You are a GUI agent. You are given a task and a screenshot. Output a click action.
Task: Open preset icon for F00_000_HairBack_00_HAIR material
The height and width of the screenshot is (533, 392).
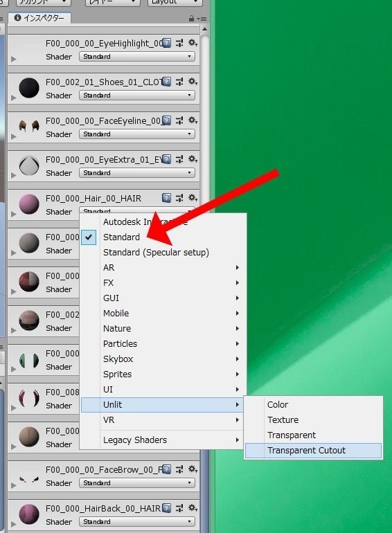click(x=179, y=508)
